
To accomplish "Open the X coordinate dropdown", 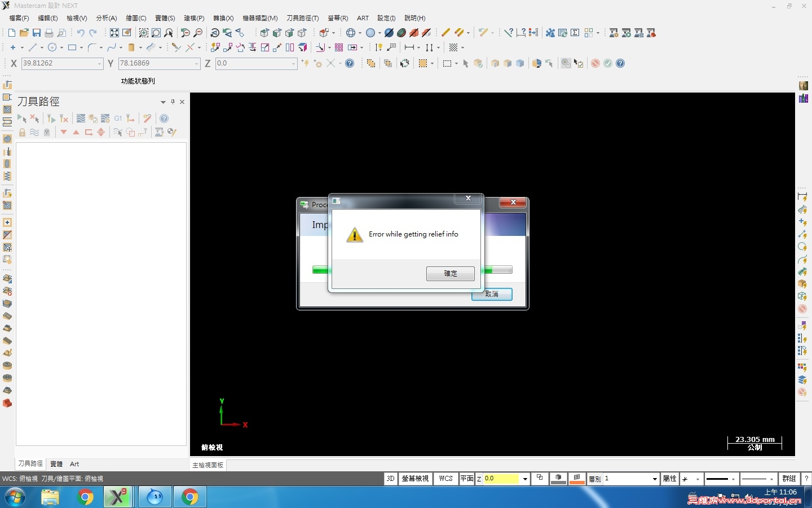I will tap(100, 64).
